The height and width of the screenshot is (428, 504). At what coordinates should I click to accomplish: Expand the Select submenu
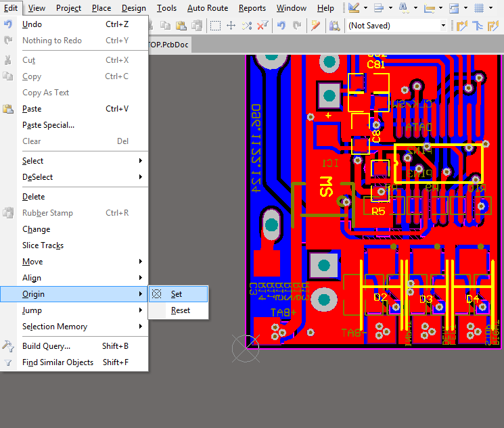coord(74,161)
